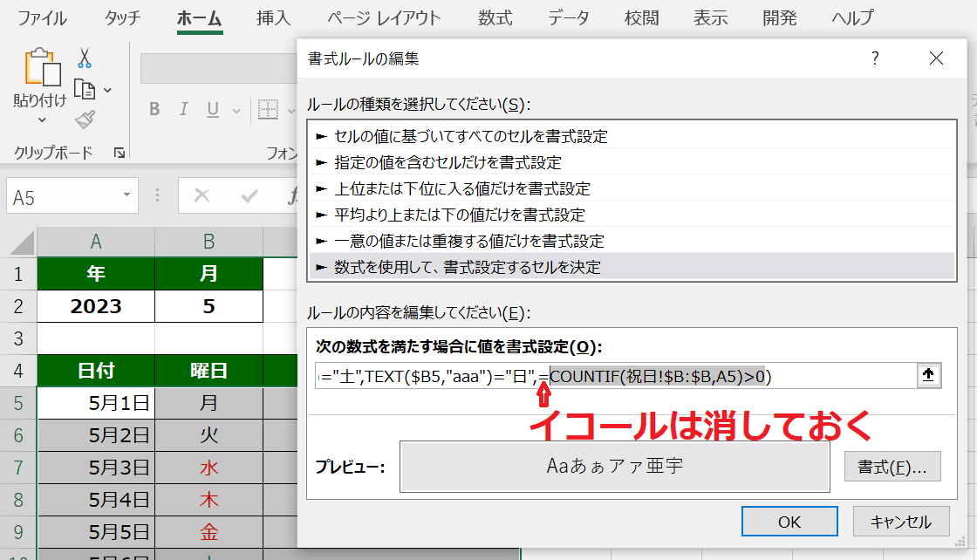Click the Paste clipboard icon
Image resolution: width=977 pixels, height=560 pixels.
click(41, 70)
